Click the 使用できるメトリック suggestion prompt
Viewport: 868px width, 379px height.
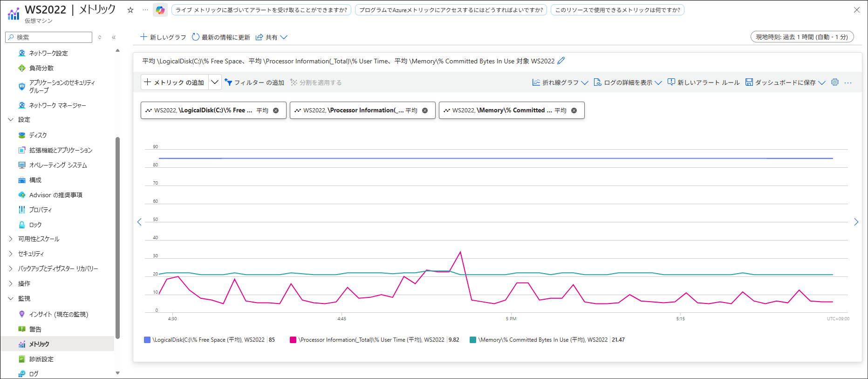(x=617, y=10)
